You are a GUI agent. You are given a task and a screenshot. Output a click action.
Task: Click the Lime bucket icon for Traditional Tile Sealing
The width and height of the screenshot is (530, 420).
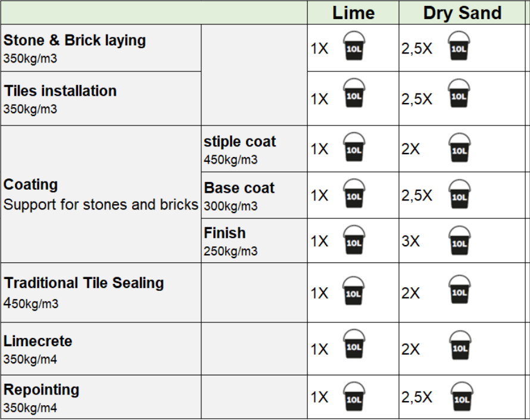354,291
